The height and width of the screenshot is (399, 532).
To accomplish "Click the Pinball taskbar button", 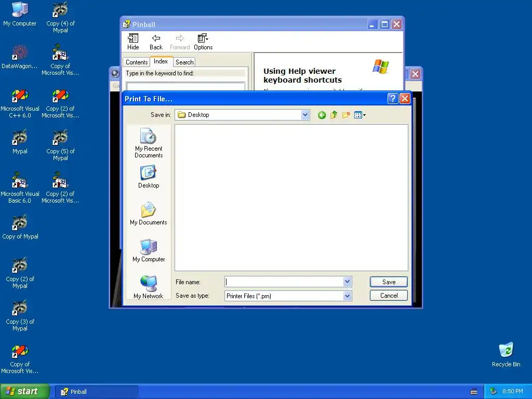I will pyautogui.click(x=96, y=392).
